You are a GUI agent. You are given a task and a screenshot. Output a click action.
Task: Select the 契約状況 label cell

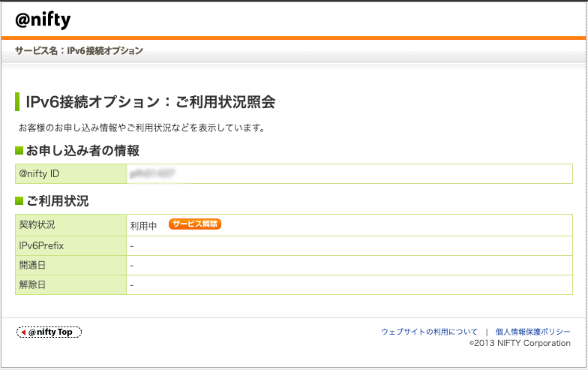point(70,225)
